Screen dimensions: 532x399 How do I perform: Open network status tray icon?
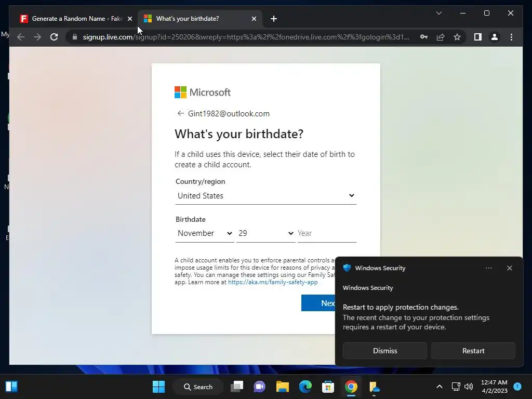coord(456,387)
